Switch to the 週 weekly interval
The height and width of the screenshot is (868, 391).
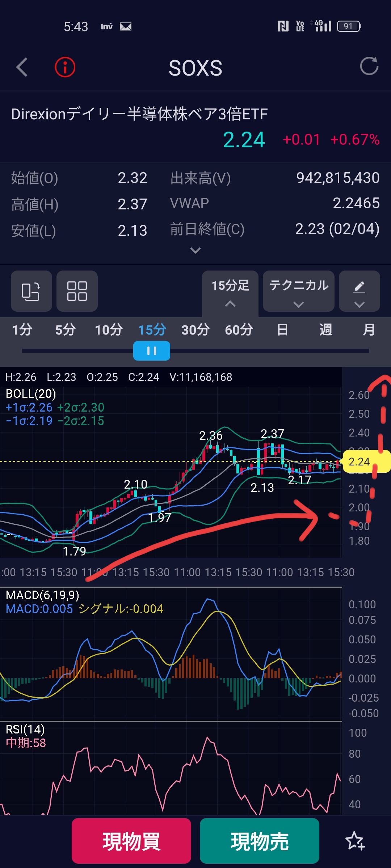click(326, 330)
